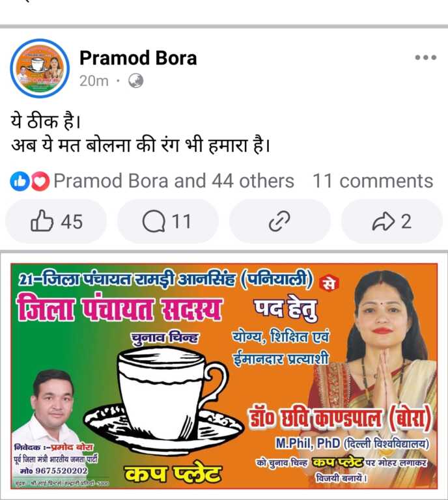Open the election banner image
The height and width of the screenshot is (500, 448).
(x=224, y=375)
